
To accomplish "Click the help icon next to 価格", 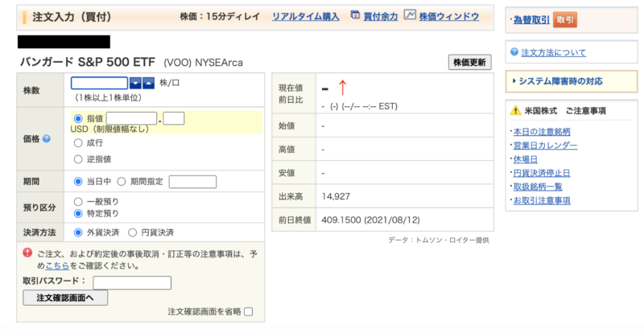I will point(47,138).
